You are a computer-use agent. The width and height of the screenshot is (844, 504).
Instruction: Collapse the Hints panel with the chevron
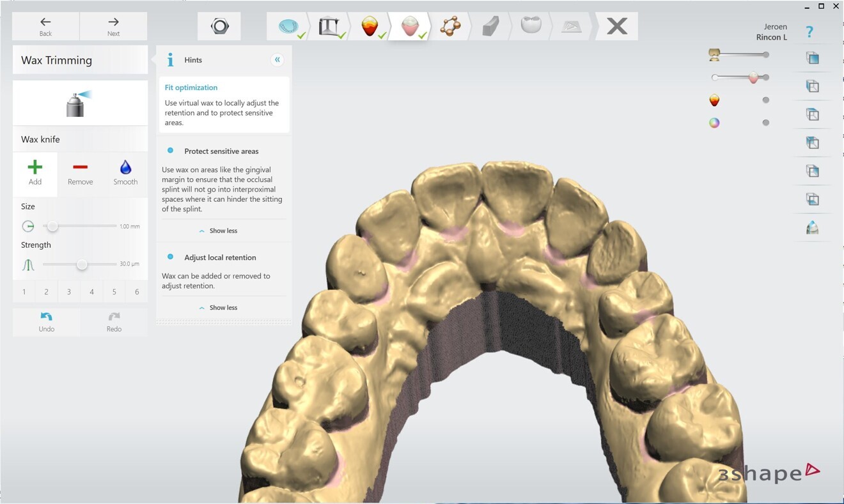pos(277,59)
